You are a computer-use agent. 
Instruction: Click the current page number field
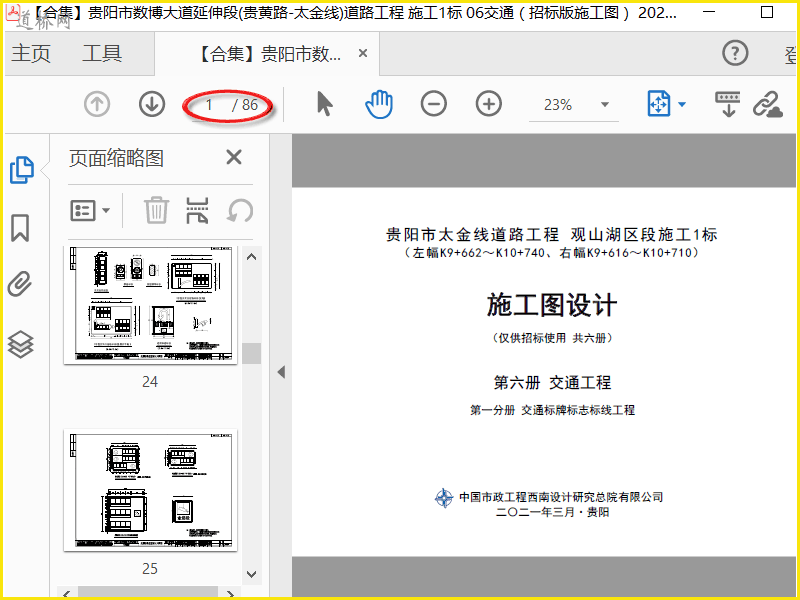pos(209,105)
